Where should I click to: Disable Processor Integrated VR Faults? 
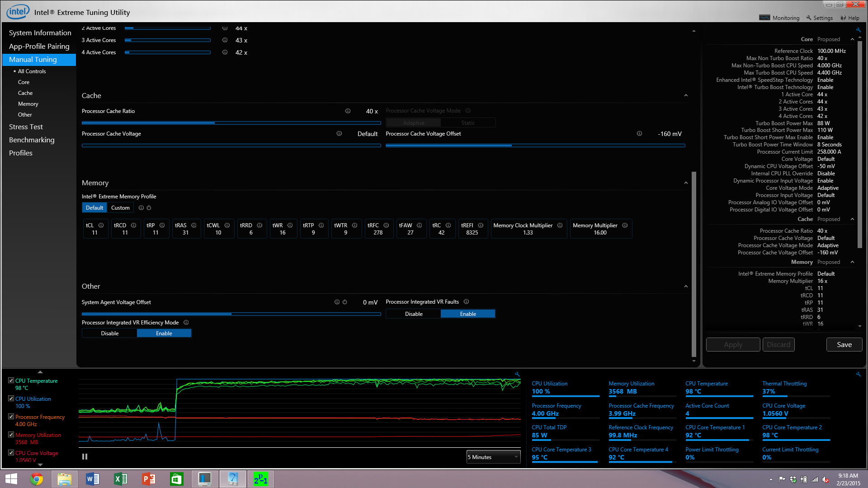pos(414,314)
